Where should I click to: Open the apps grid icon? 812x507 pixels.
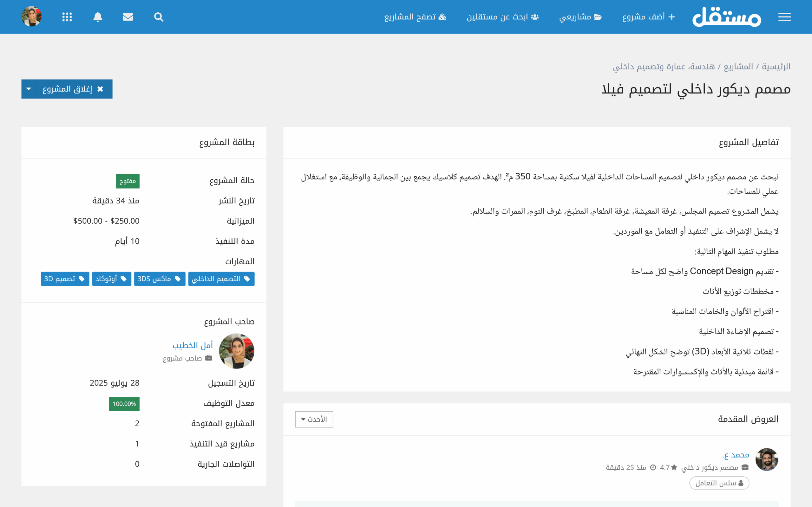(x=67, y=17)
